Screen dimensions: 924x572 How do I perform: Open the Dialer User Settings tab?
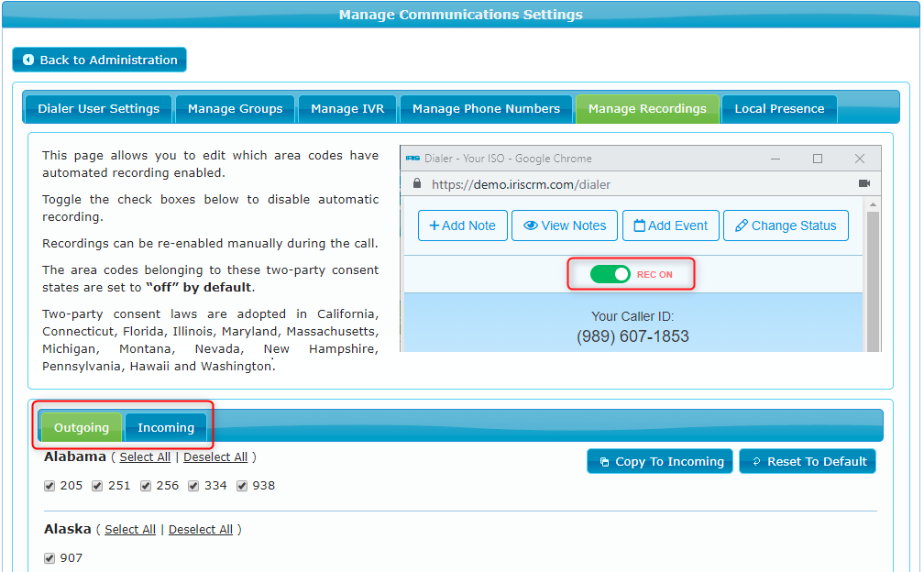point(98,108)
